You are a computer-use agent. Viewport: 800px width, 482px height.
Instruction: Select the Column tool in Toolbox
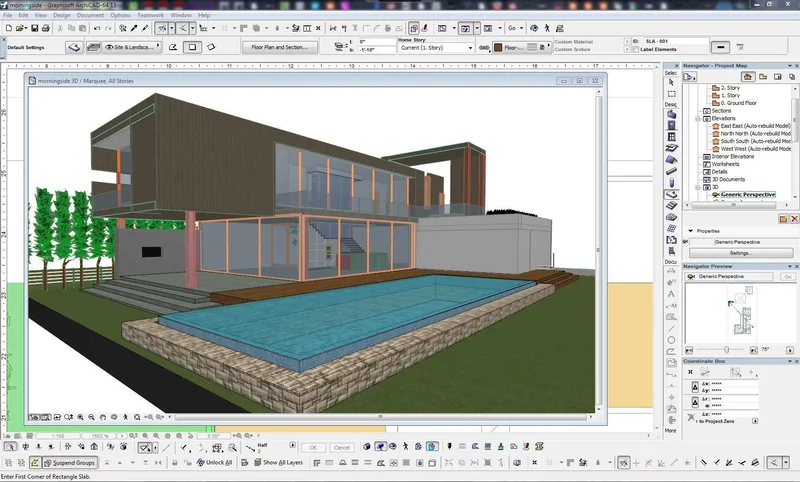coord(671,183)
